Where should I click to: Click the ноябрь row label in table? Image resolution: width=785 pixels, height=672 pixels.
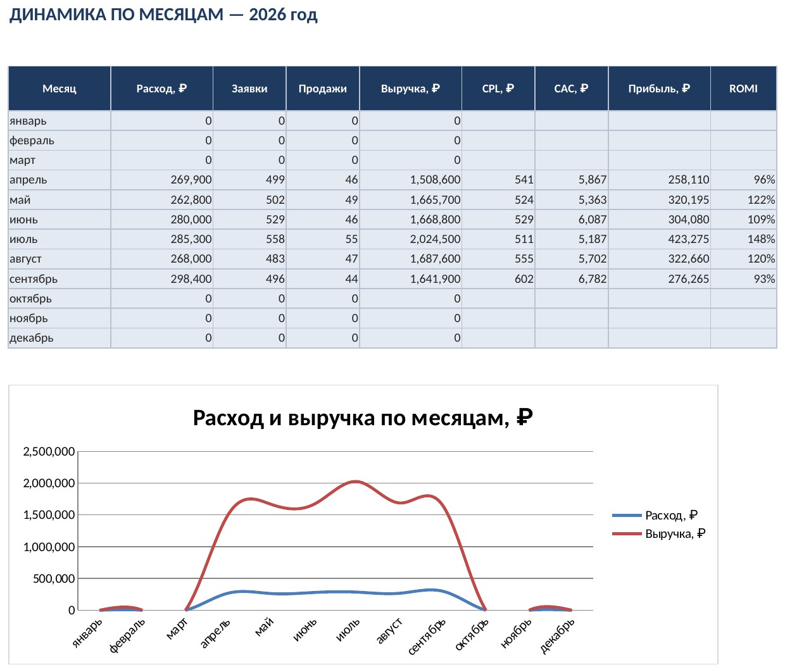coord(60,318)
